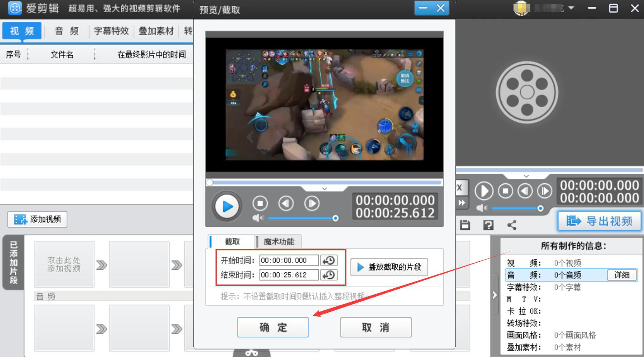The width and height of the screenshot is (644, 357).
Task: Select the 叠加素材 row showing 0个素材
Action: coord(571,347)
